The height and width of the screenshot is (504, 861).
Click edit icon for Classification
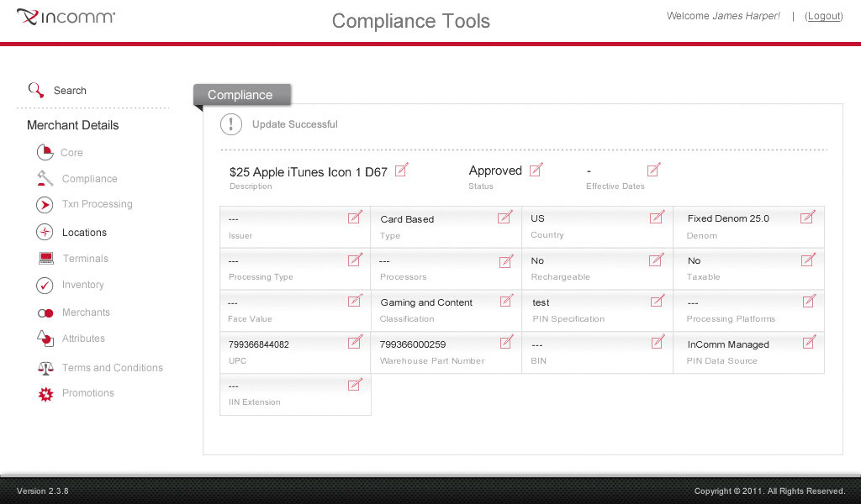coord(507,301)
